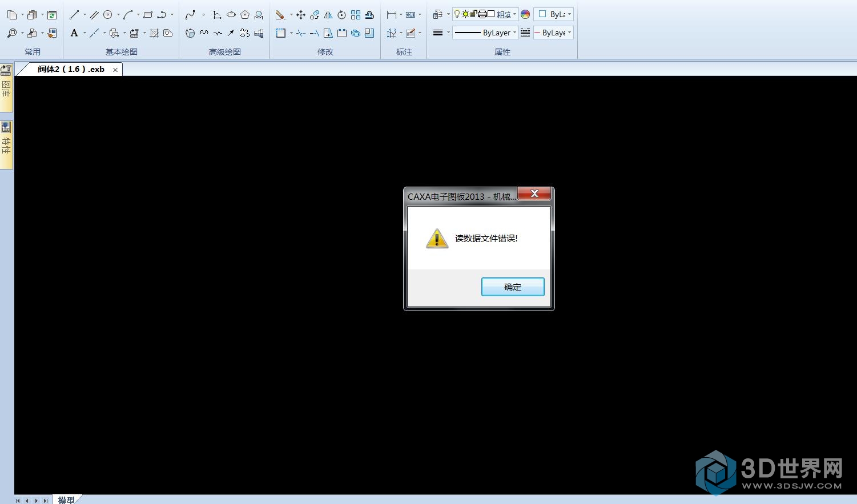Select the Array grid tool
The width and height of the screenshot is (857, 504).
tap(356, 15)
